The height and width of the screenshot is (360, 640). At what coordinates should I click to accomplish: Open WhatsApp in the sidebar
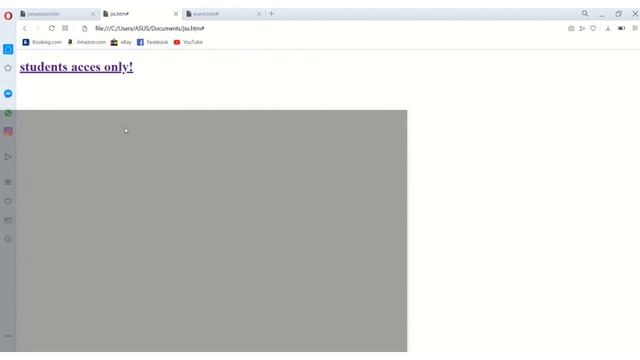tap(8, 113)
